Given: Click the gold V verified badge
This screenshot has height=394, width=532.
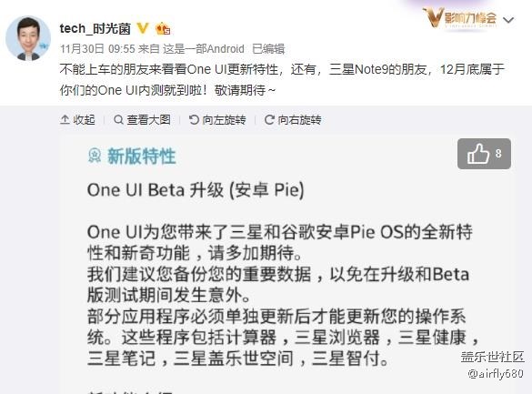Looking at the screenshot, I should [143, 28].
